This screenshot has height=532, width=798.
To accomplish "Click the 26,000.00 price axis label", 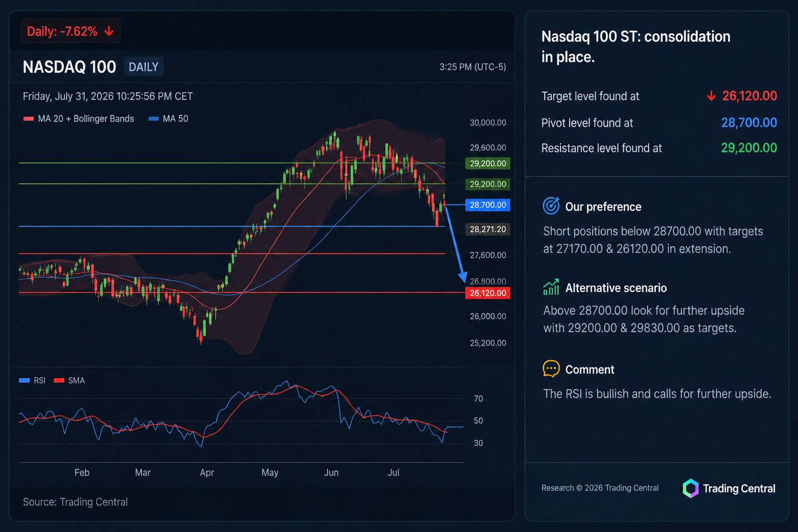I will [488, 316].
